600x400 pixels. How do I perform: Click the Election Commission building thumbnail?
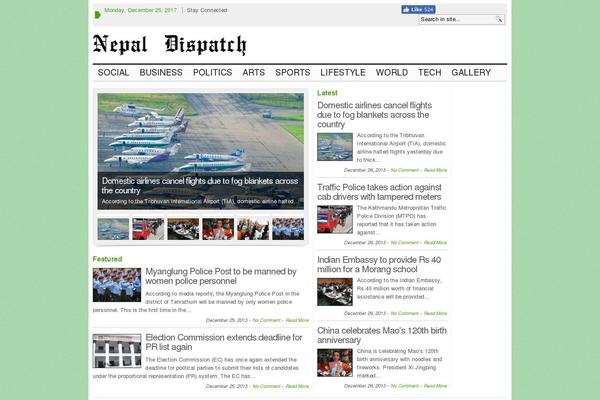(x=117, y=351)
